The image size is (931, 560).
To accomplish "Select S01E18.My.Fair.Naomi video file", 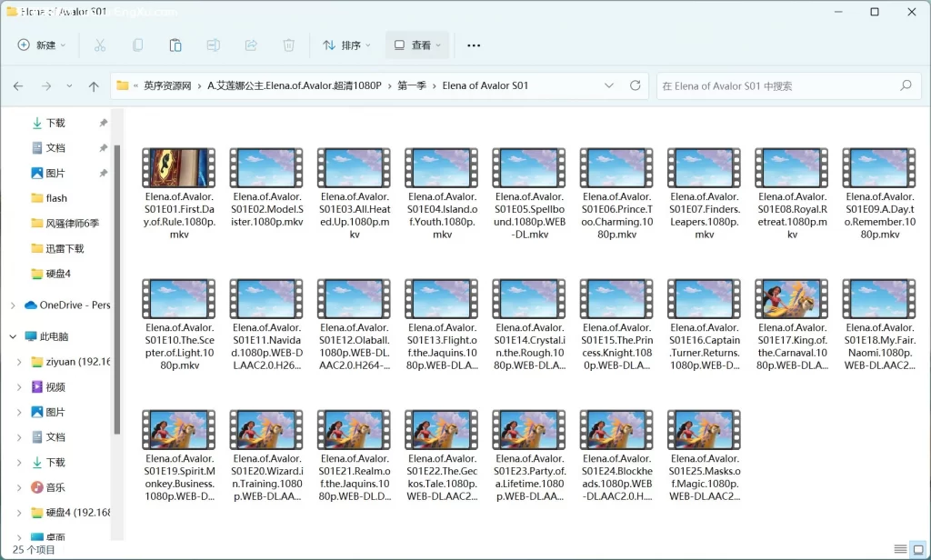I will point(879,325).
